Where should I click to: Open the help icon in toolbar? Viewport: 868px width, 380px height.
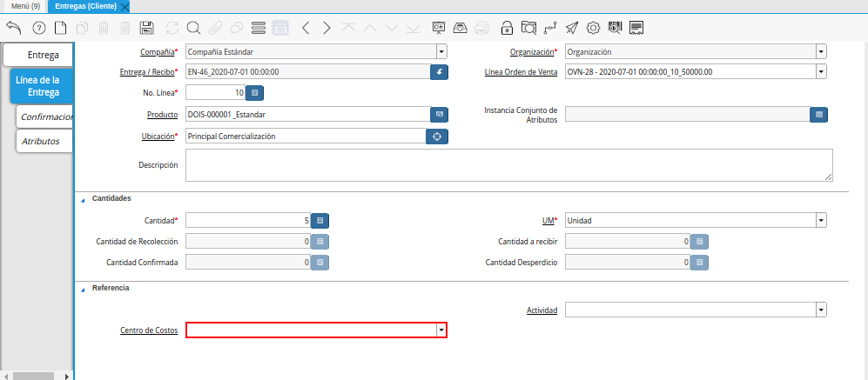coord(39,28)
